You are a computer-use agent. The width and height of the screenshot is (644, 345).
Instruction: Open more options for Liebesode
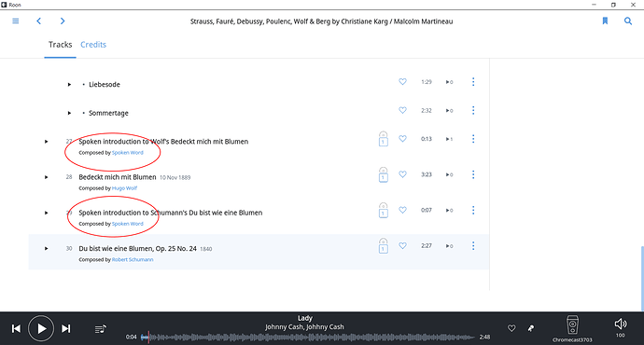473,82
